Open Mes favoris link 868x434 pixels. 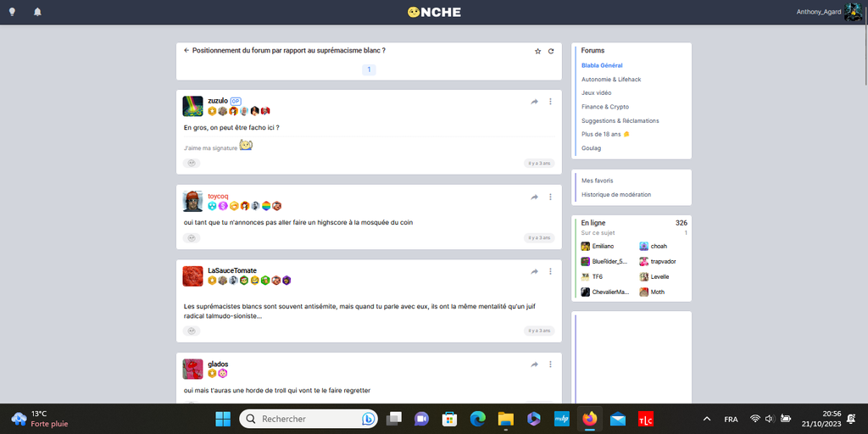597,181
